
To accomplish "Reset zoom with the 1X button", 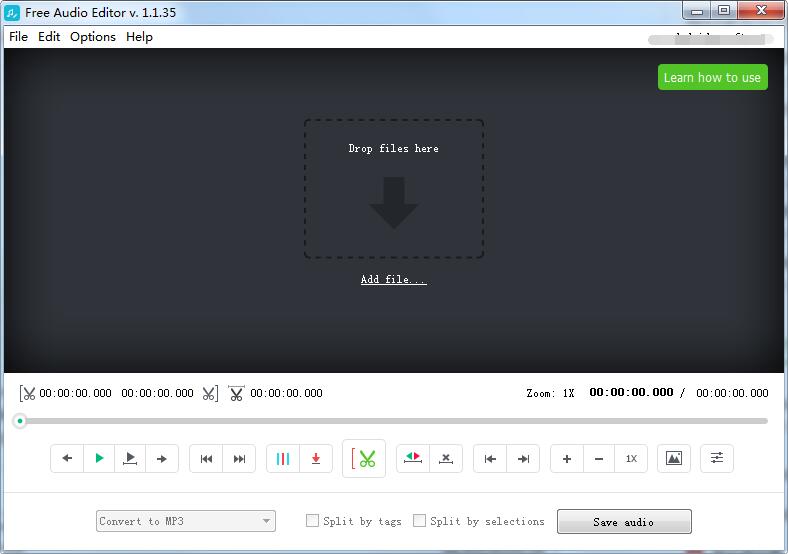I will tap(631, 458).
